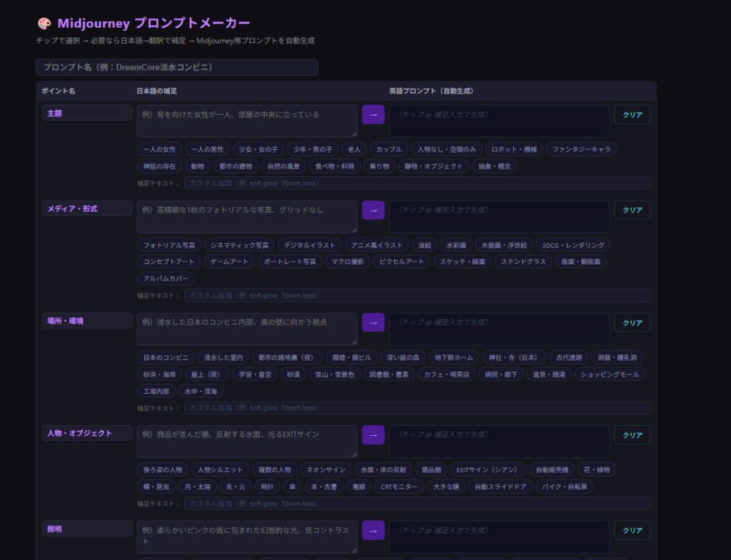This screenshot has height=560, width=731.
Task: Toggle the 抽象・概念 chip
Action: coord(495,166)
